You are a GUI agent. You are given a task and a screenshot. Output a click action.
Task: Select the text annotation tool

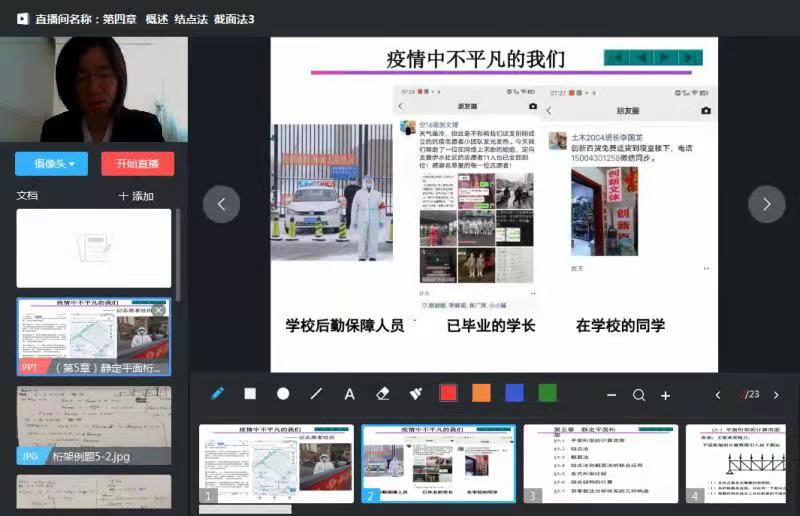click(349, 394)
